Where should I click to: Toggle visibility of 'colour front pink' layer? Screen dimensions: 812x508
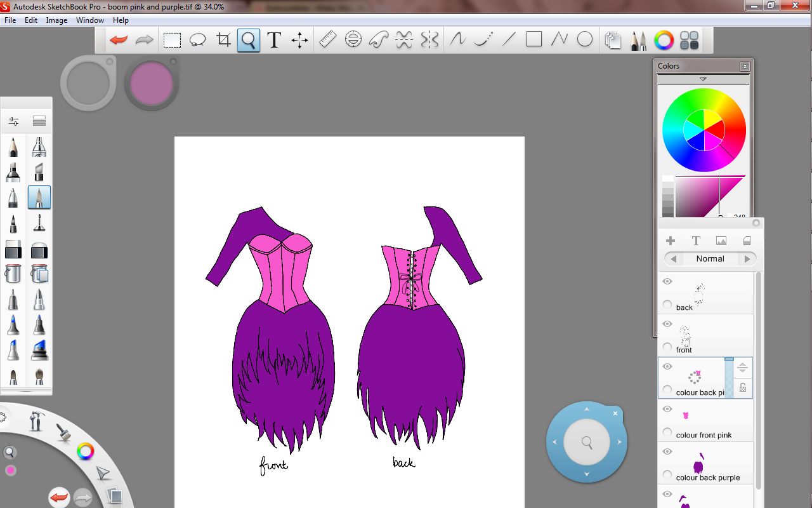click(667, 409)
